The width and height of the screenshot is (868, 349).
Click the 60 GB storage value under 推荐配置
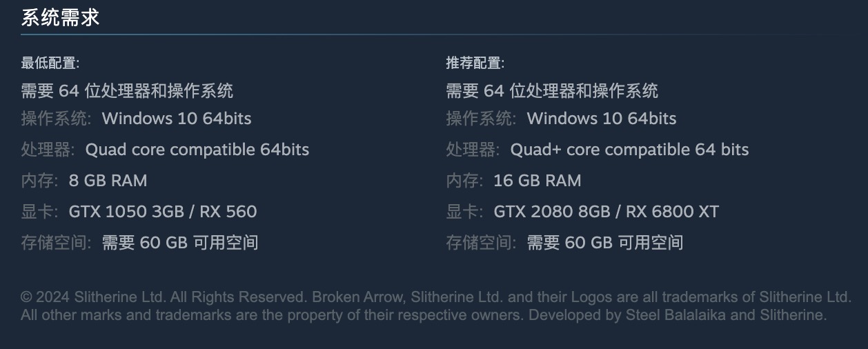click(x=605, y=243)
